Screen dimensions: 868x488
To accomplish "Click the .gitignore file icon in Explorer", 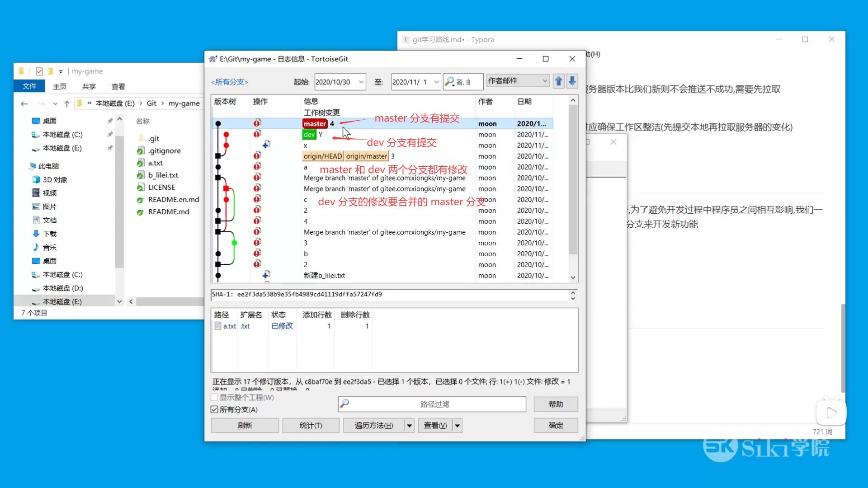I will (141, 150).
